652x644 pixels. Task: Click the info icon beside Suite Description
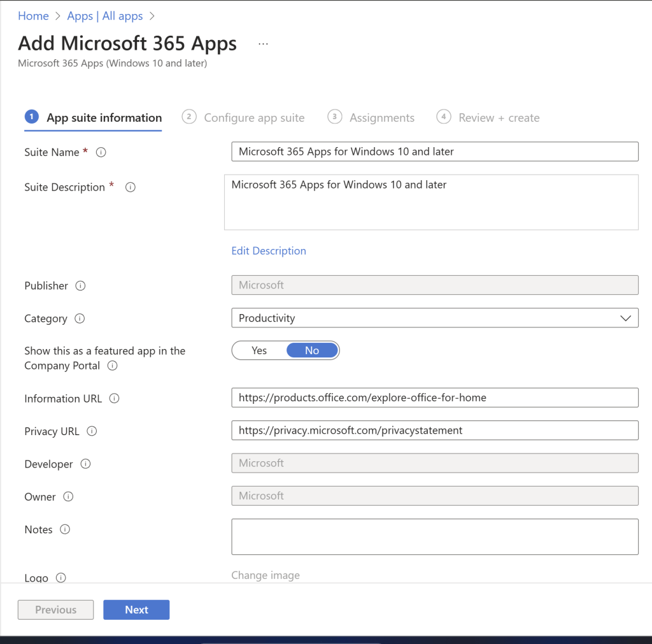(x=131, y=187)
